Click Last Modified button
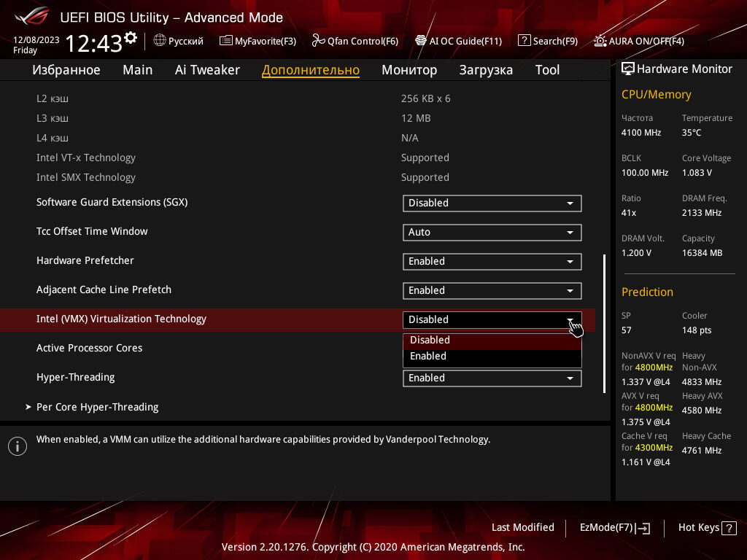Image resolution: width=747 pixels, height=560 pixels. pyautogui.click(x=522, y=528)
